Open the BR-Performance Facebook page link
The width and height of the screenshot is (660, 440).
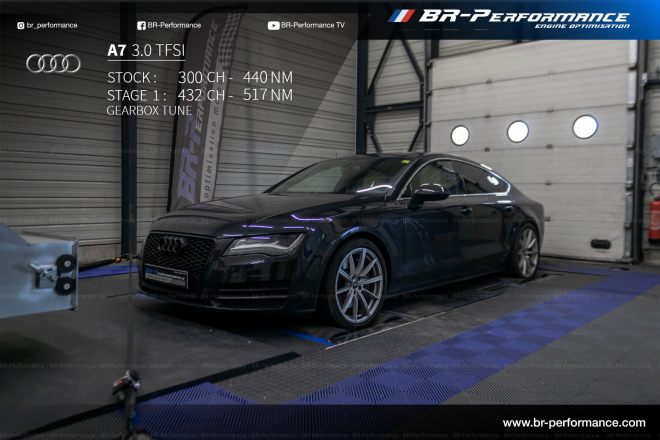point(174,25)
